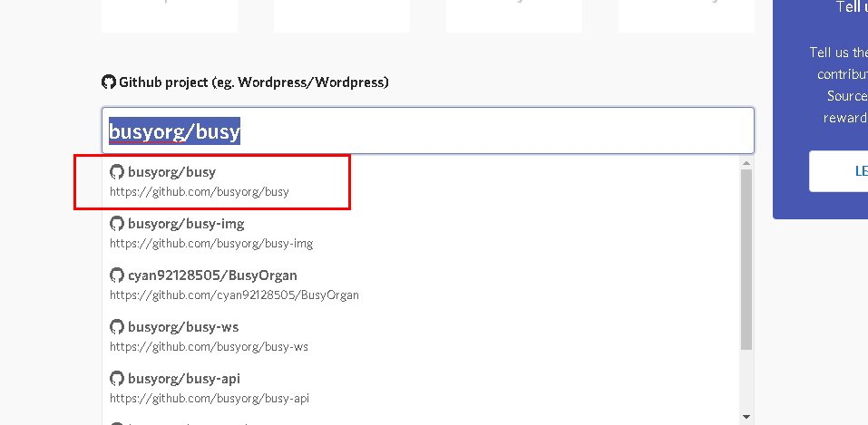This screenshot has width=868, height=425.
Task: Click the suggestion list scrollbar thumb
Action: [x=746, y=259]
